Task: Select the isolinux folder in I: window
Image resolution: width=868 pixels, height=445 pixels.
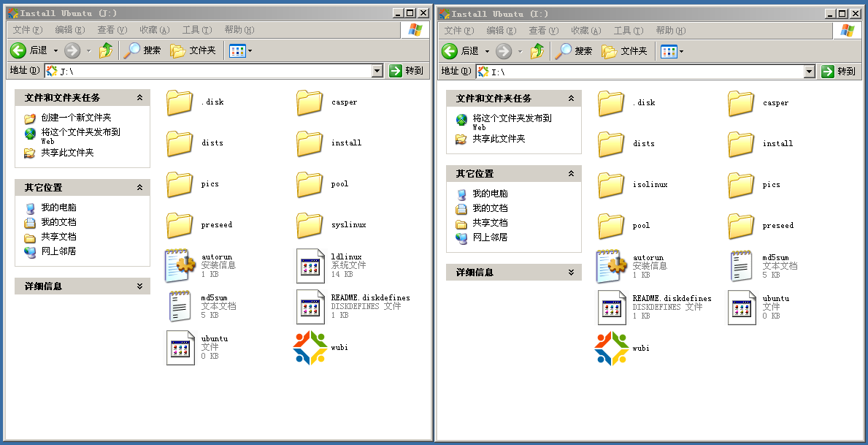Action: [x=633, y=185]
